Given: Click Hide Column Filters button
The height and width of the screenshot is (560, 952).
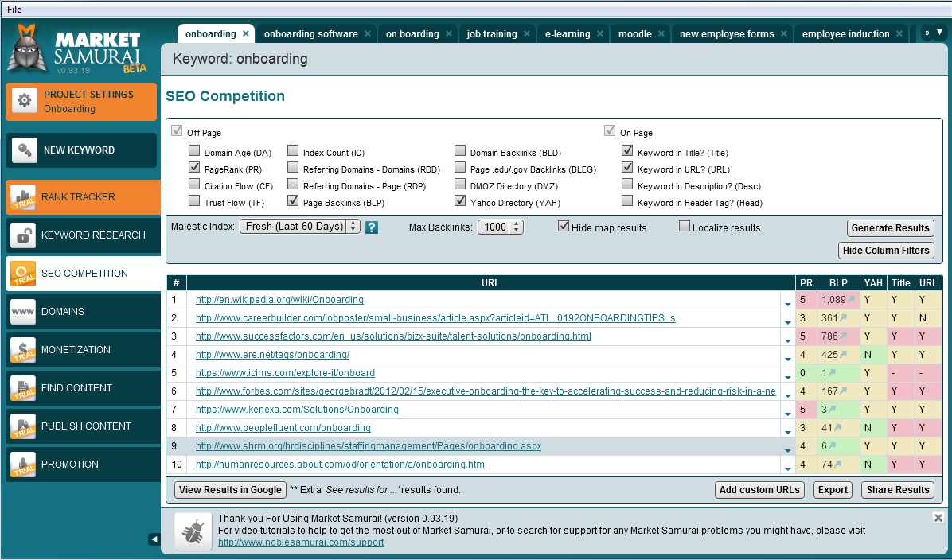Looking at the screenshot, I should (x=886, y=251).
